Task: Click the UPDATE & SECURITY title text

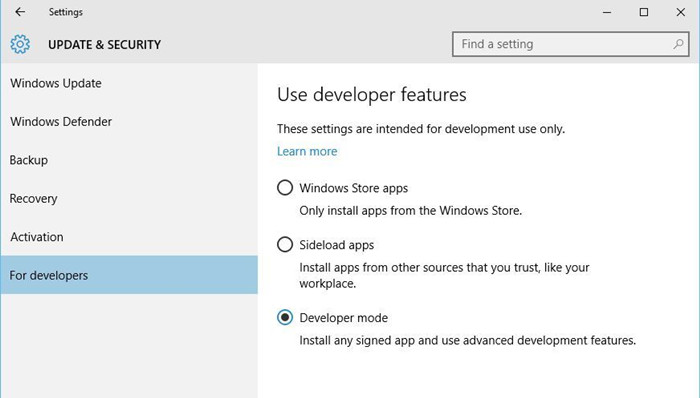Action: pyautogui.click(x=104, y=45)
